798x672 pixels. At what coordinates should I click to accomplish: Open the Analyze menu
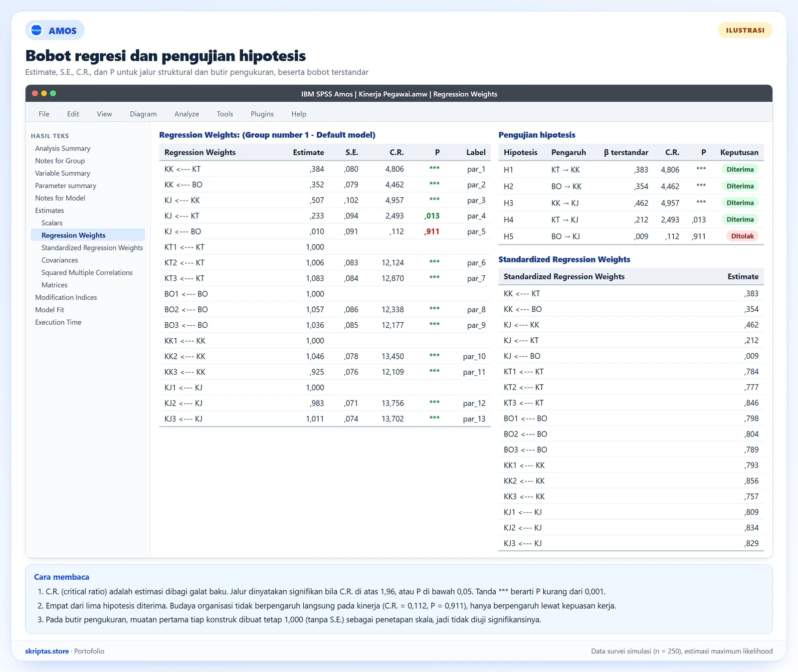(x=187, y=114)
